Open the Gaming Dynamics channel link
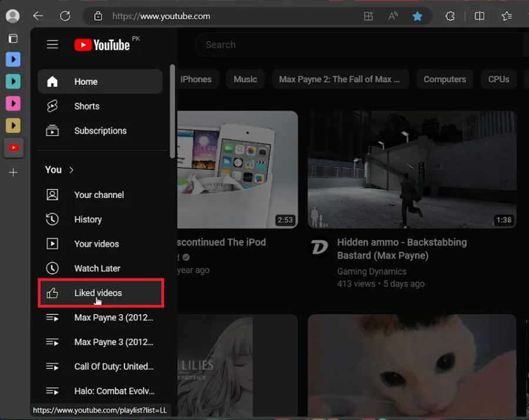This screenshot has width=529, height=420. pyautogui.click(x=371, y=271)
